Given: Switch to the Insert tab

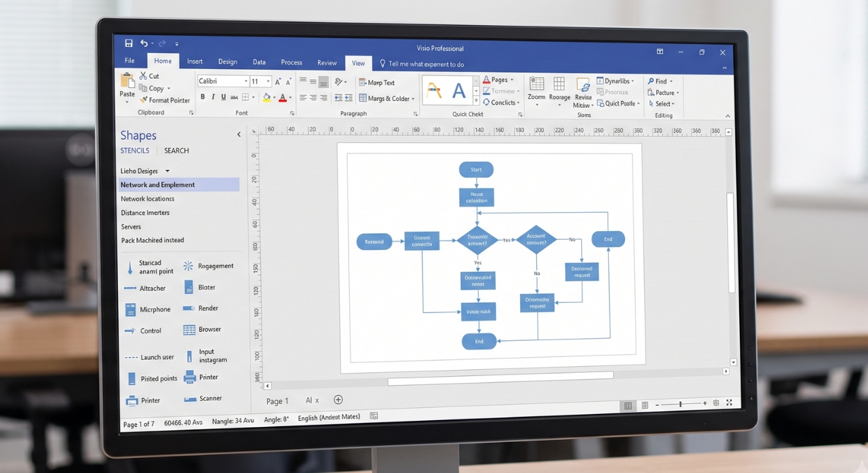Looking at the screenshot, I should point(195,61).
